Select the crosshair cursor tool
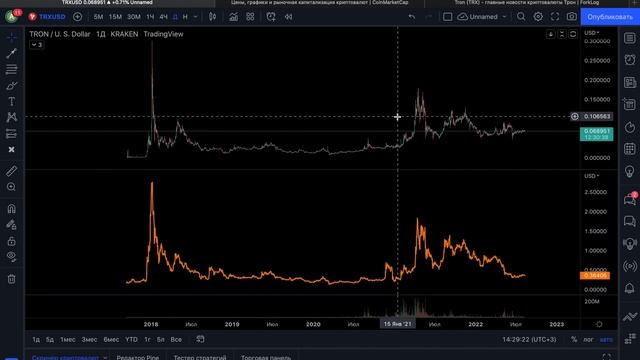 coord(11,37)
